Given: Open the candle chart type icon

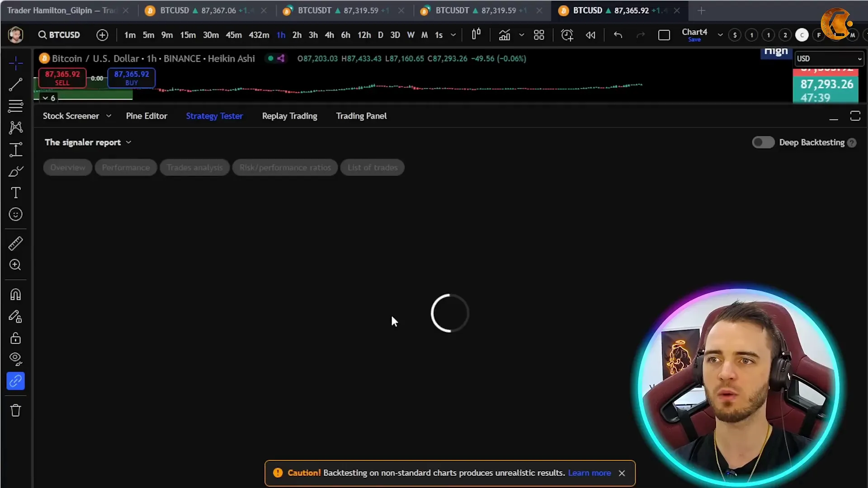Looking at the screenshot, I should pyautogui.click(x=476, y=35).
